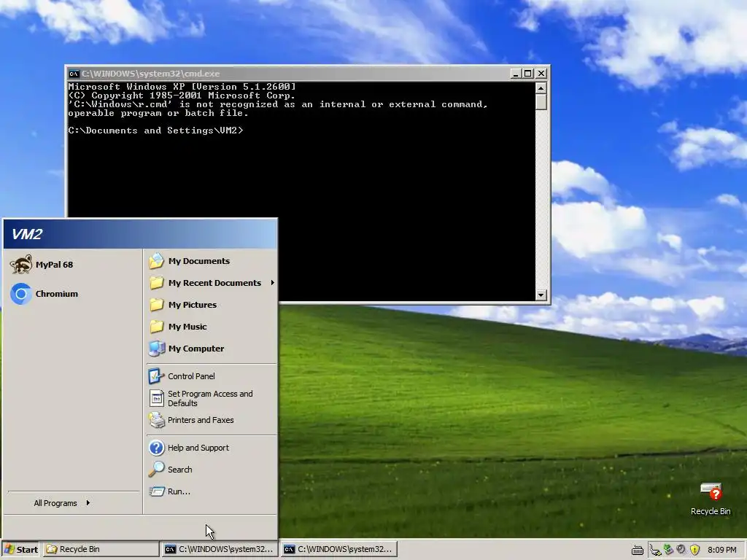
Task: Activate second cmd.exe taskbar button
Action: click(338, 549)
